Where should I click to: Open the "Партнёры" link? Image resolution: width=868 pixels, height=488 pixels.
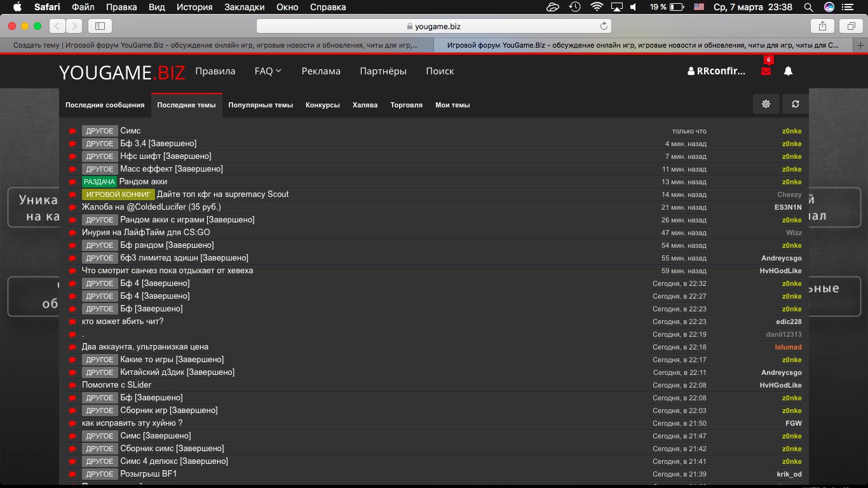pyautogui.click(x=383, y=71)
